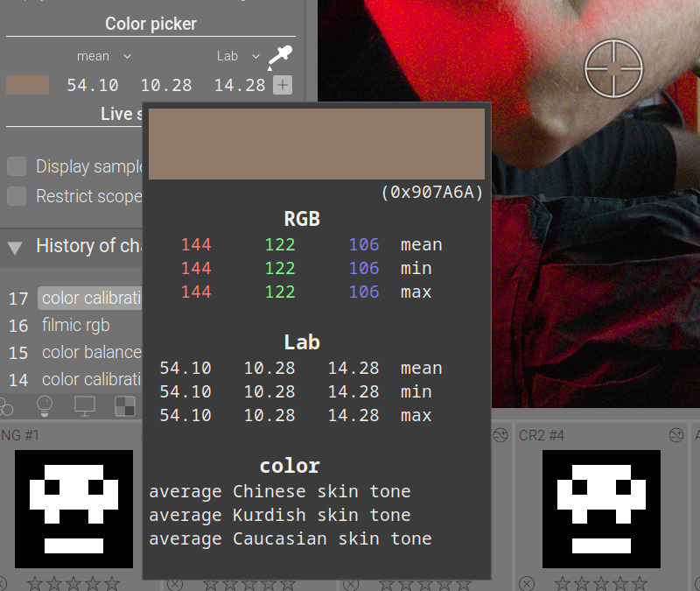The height and width of the screenshot is (591, 700).
Task: Select history item 15 color balance
Action: 91,353
